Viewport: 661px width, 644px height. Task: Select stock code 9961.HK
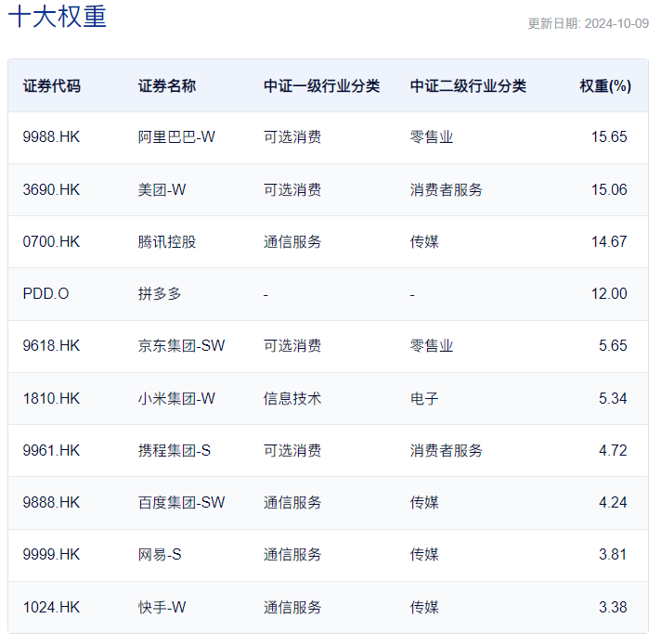pyautogui.click(x=51, y=451)
